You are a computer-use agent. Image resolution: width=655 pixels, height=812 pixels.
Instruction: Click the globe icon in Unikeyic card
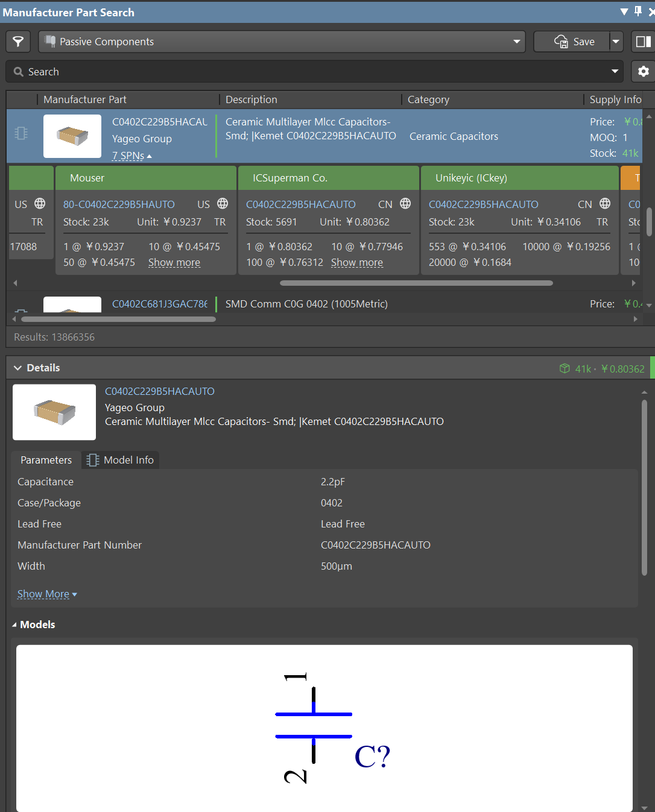coord(605,204)
